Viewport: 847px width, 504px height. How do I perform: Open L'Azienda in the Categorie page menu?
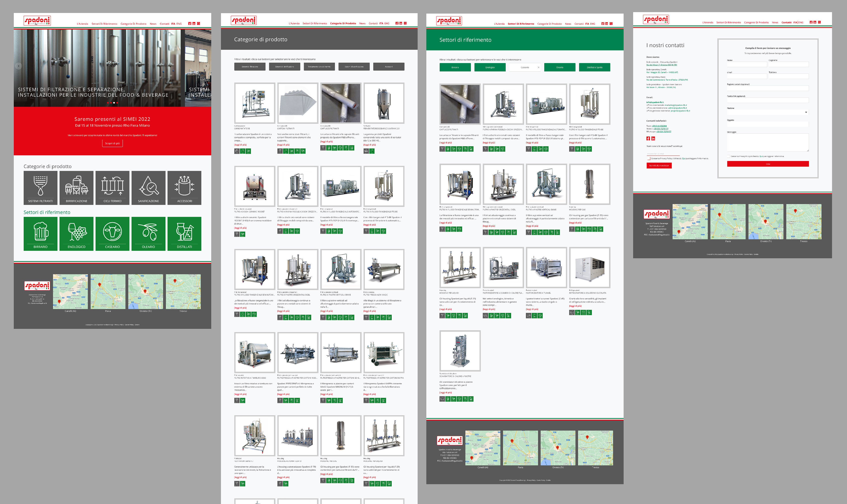click(294, 23)
